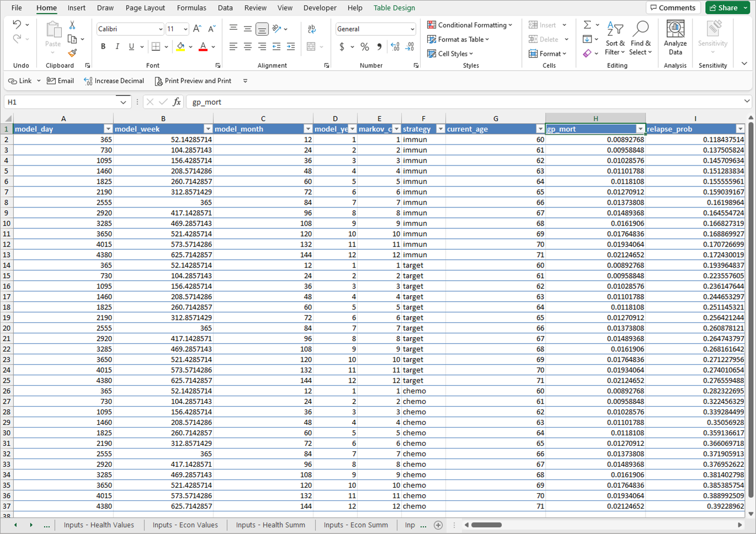Open the General number format dropdown

412,29
